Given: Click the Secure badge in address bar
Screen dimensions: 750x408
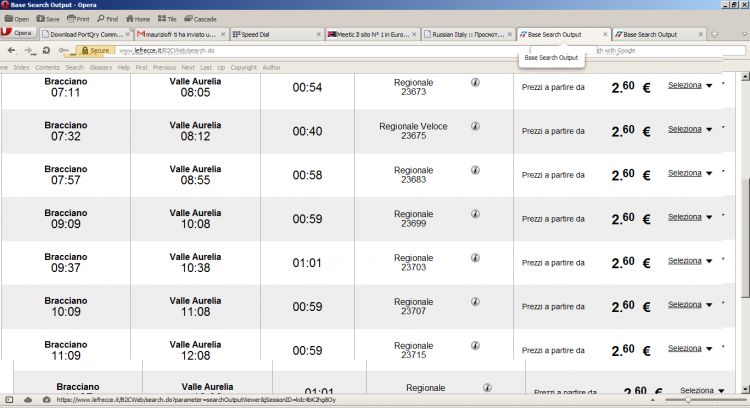Looking at the screenshot, I should tap(96, 50).
